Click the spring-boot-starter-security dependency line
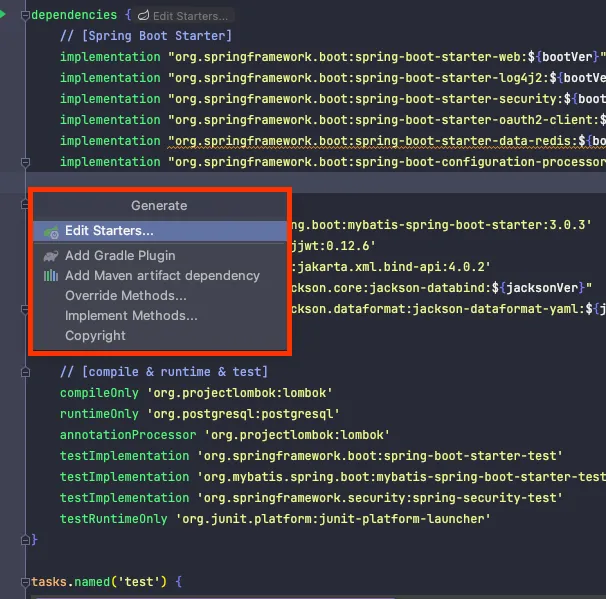Viewport: 606px width, 599px height. click(x=333, y=99)
